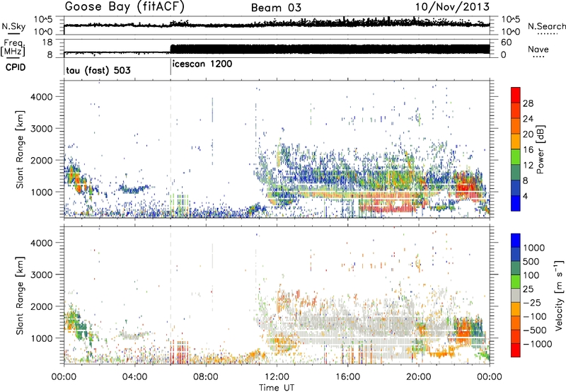This screenshot has width=566, height=392.
Task: Click the blue bottom of the power colorbar
Action: point(516,204)
